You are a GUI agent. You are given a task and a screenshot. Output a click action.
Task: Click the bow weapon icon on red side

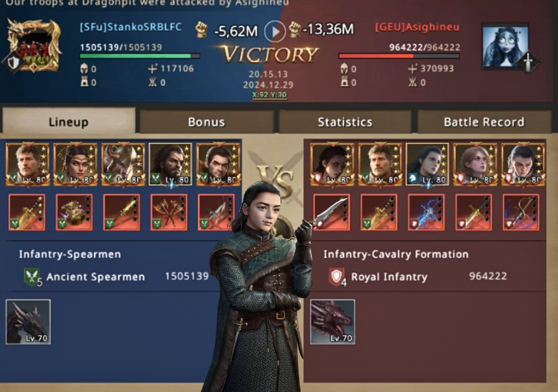[x=521, y=212]
